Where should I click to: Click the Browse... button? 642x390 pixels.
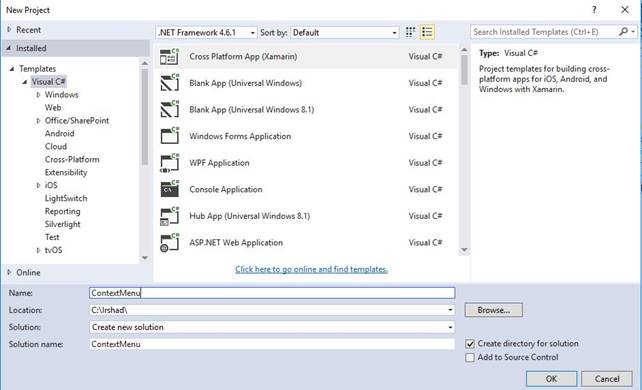493,310
